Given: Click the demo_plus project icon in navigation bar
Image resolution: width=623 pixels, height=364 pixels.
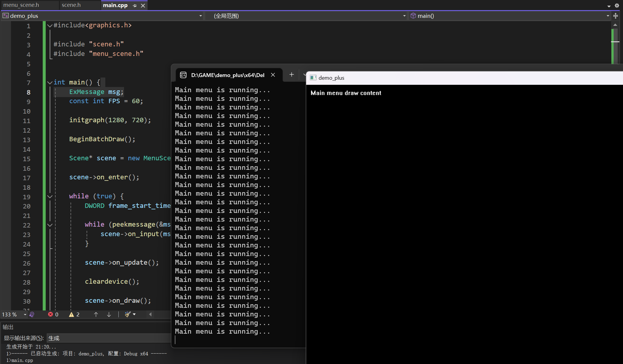Looking at the screenshot, I should coord(6,16).
